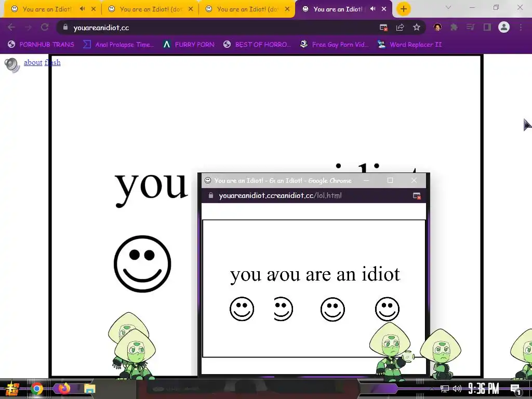The width and height of the screenshot is (532, 399).
Task: Toggle the browser side panel
Action: (x=487, y=27)
